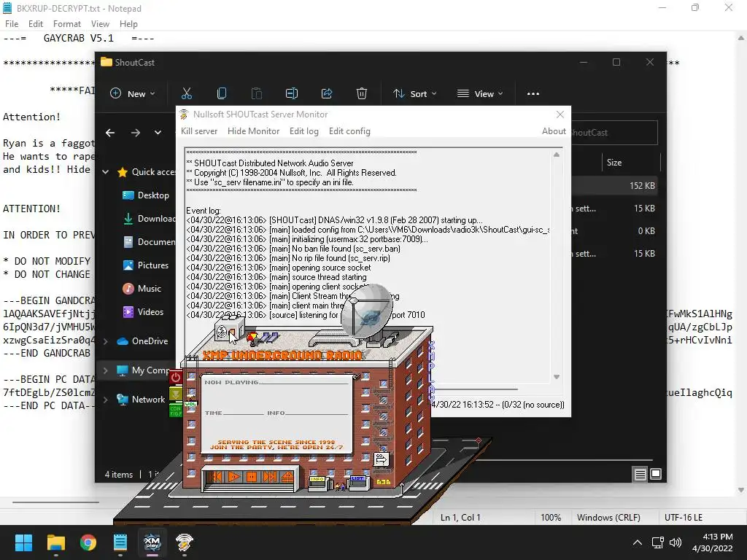The image size is (747, 560).
Task: Click the Delete trash icon in Explorer
Action: (x=362, y=93)
